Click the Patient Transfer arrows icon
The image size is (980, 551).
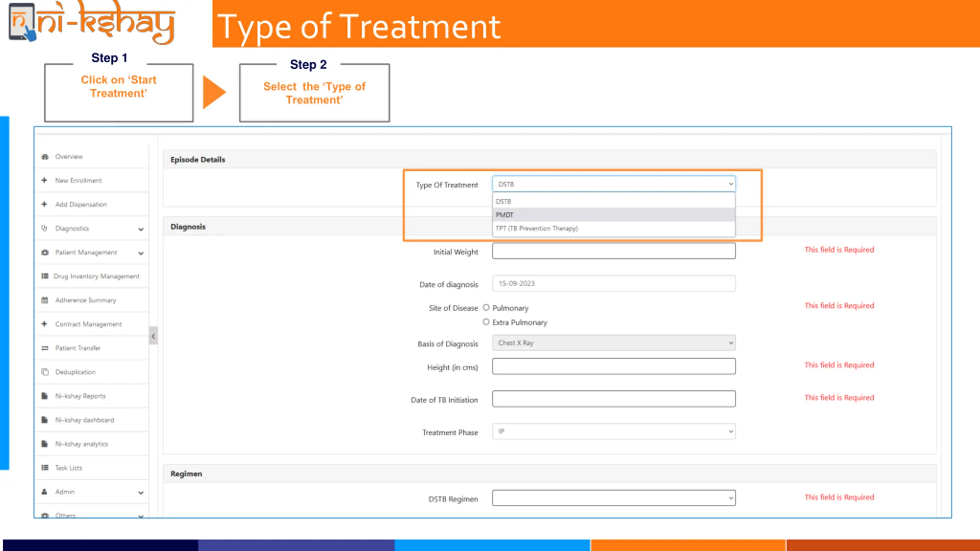45,348
